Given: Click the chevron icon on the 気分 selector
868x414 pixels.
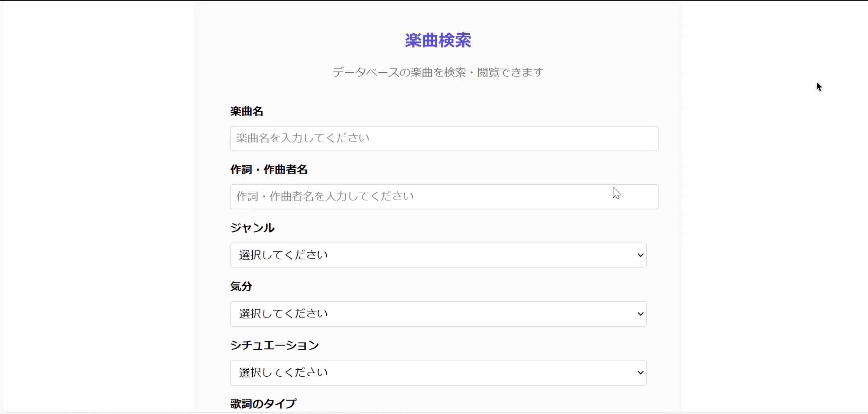Looking at the screenshot, I should coord(640,314).
